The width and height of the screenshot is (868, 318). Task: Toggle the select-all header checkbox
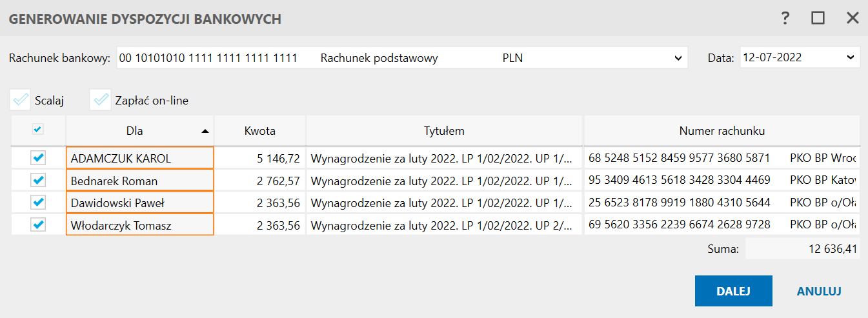(38, 130)
